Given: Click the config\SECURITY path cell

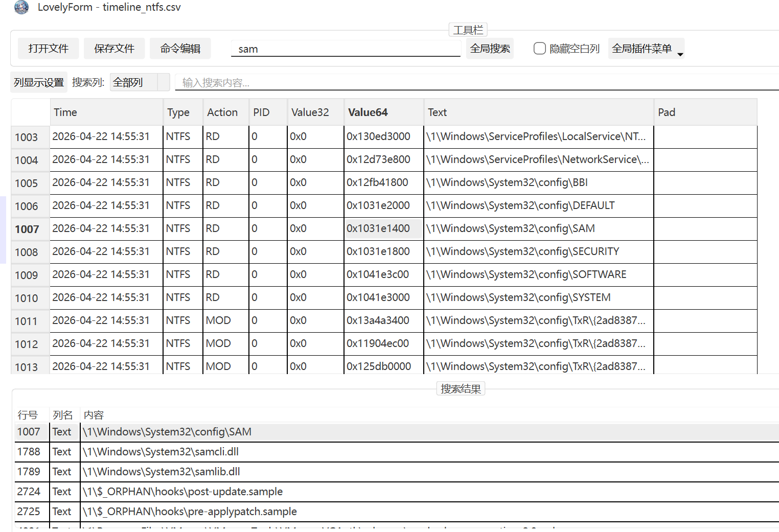Looking at the screenshot, I should (539, 251).
